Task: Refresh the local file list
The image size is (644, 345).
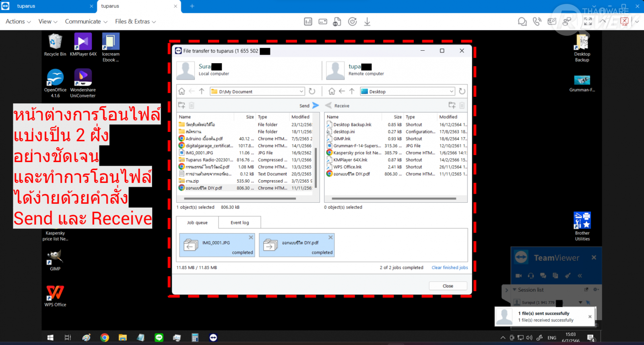Action: click(312, 91)
